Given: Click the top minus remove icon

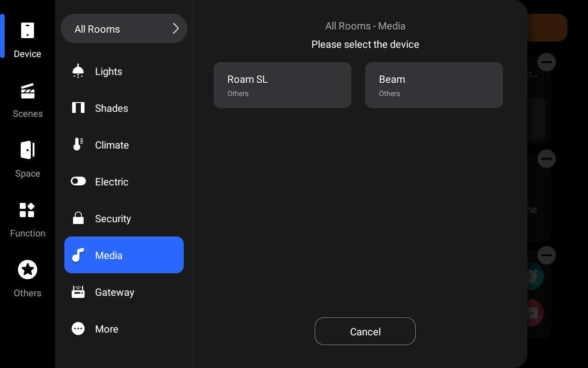Looking at the screenshot, I should tap(547, 62).
